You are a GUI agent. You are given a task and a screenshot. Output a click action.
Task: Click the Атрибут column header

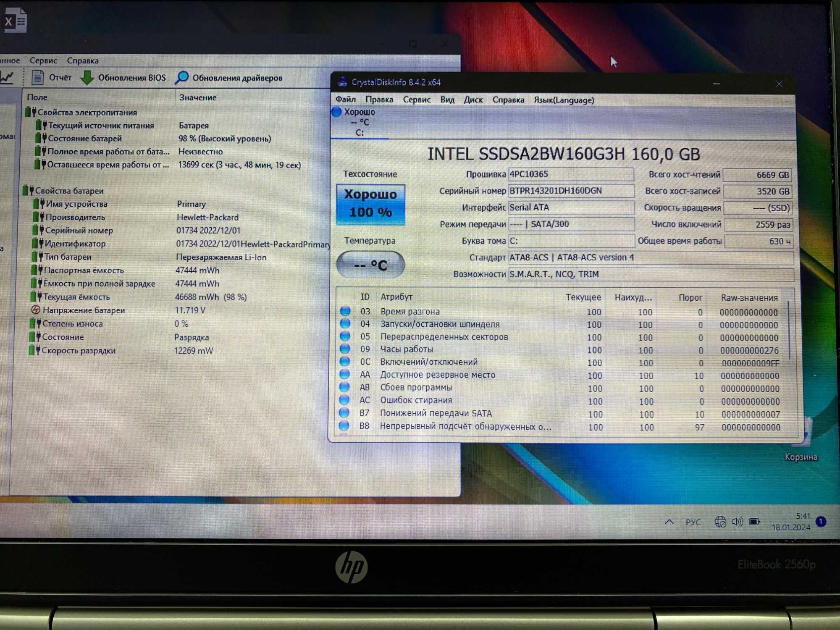click(x=396, y=297)
